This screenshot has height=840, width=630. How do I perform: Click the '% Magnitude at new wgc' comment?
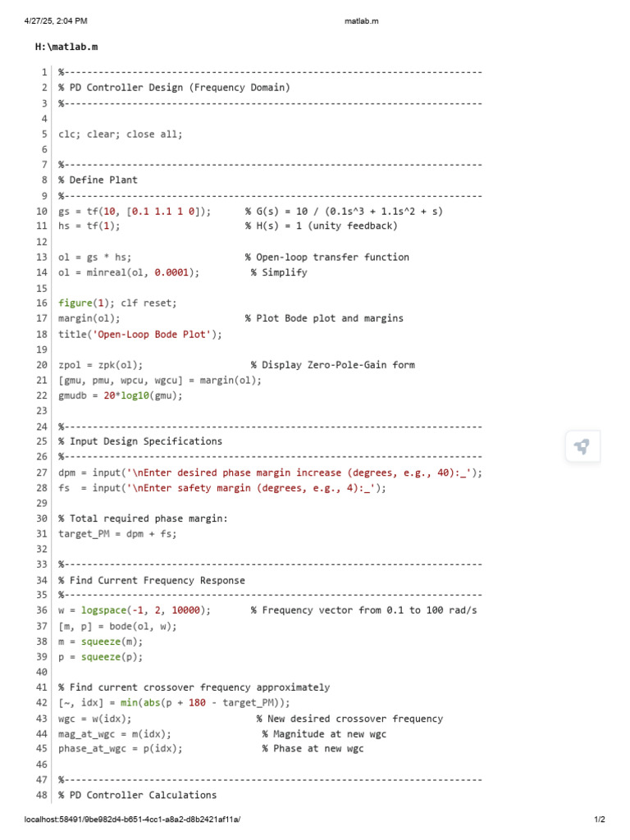tap(324, 734)
